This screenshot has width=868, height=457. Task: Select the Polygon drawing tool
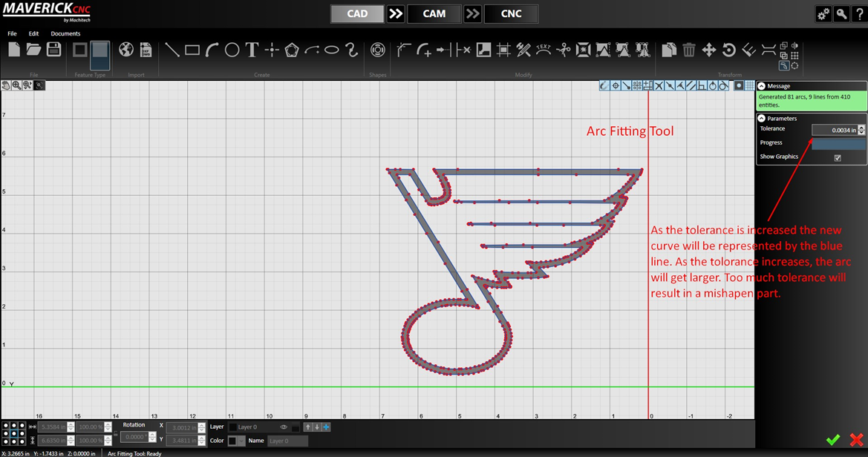click(x=292, y=50)
